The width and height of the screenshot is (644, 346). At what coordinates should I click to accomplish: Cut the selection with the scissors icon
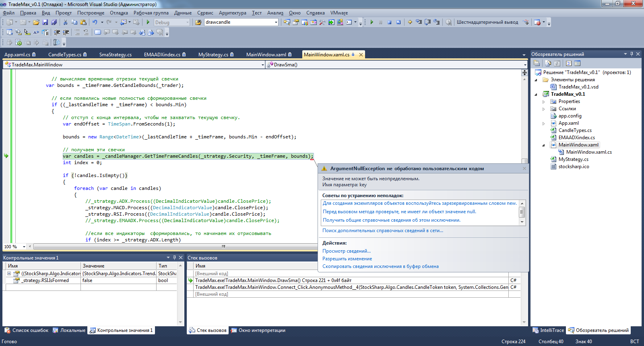point(65,22)
